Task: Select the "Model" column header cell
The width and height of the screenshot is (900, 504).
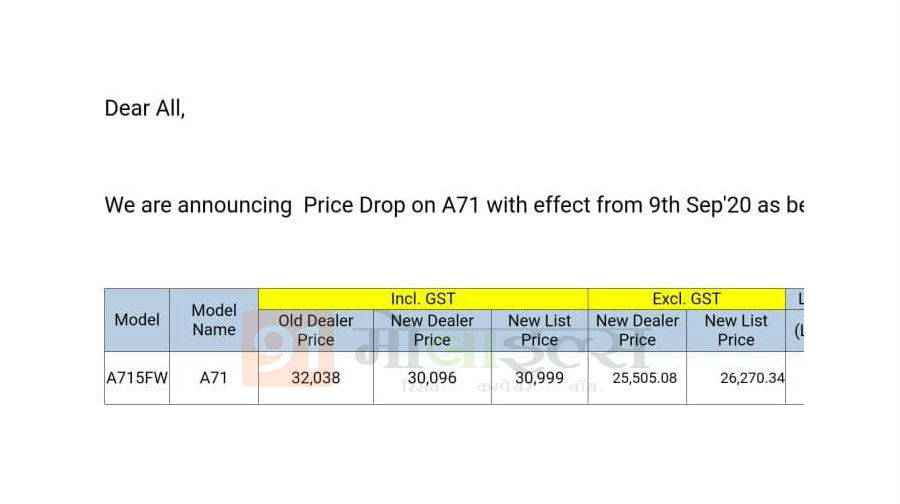Action: pos(137,320)
